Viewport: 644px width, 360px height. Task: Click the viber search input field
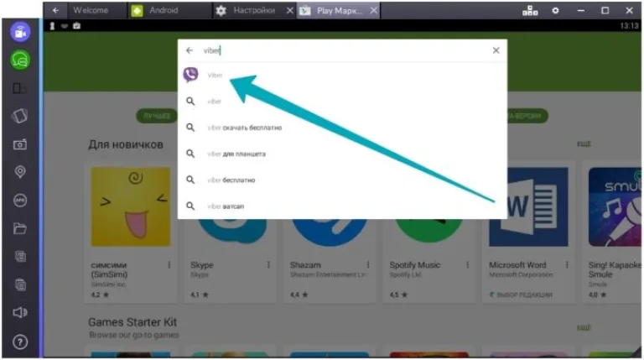point(343,50)
